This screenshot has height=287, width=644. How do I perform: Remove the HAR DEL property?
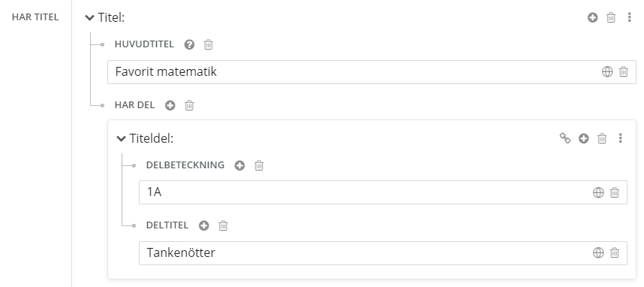pyautogui.click(x=189, y=105)
